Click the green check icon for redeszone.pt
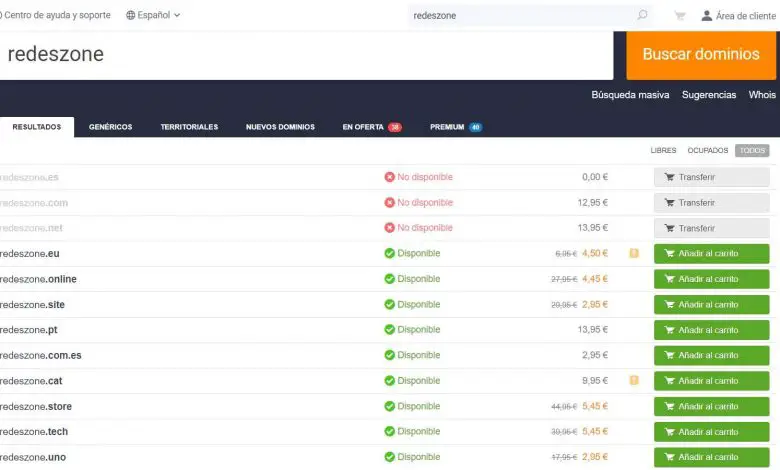780x470 pixels. point(390,329)
